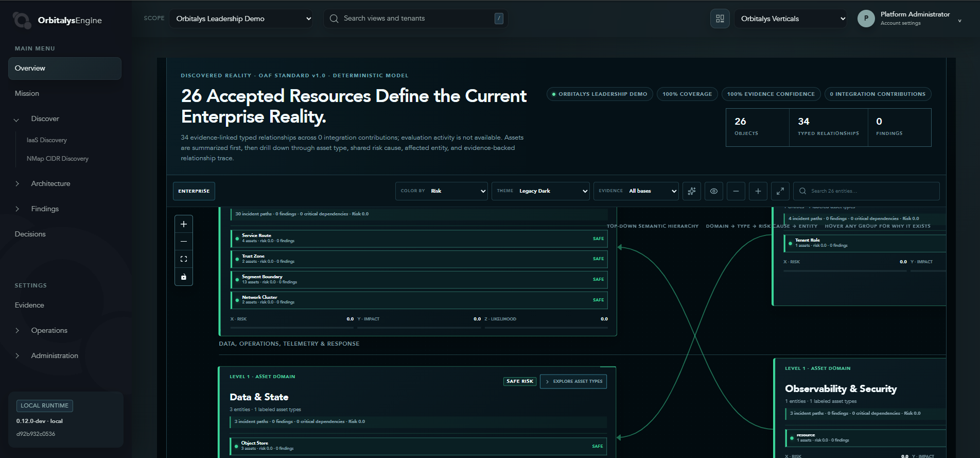The image size is (980, 458).
Task: Expand the Operations menu arrow
Action: [x=17, y=331]
